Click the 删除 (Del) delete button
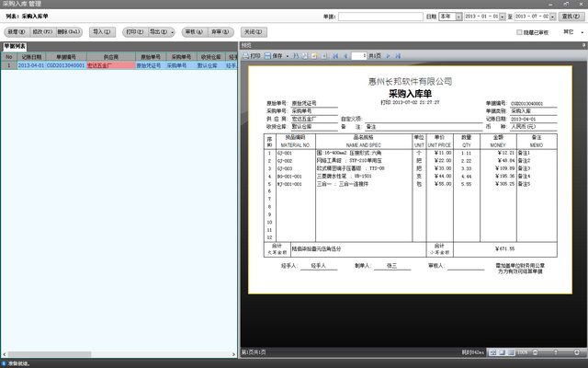This screenshot has width=588, height=368. pos(69,32)
